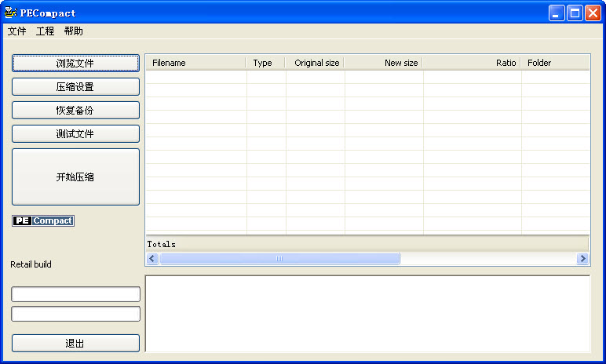The height and width of the screenshot is (364, 606).
Task: Click the PE Compact logo badge
Action: click(43, 221)
